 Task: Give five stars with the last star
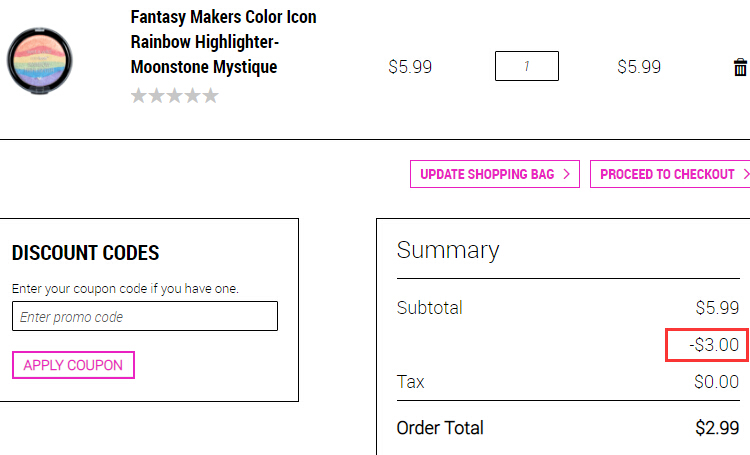point(210,96)
